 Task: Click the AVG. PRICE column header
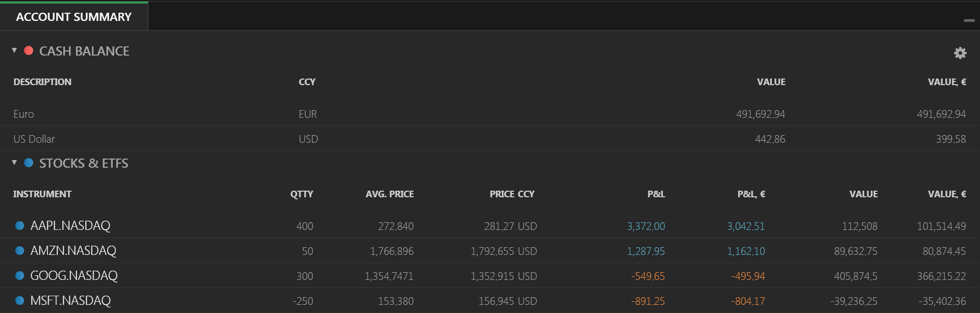click(389, 194)
